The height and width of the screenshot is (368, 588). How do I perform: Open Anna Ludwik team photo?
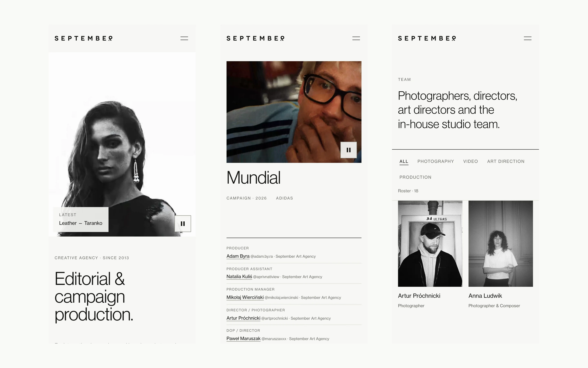501,244
